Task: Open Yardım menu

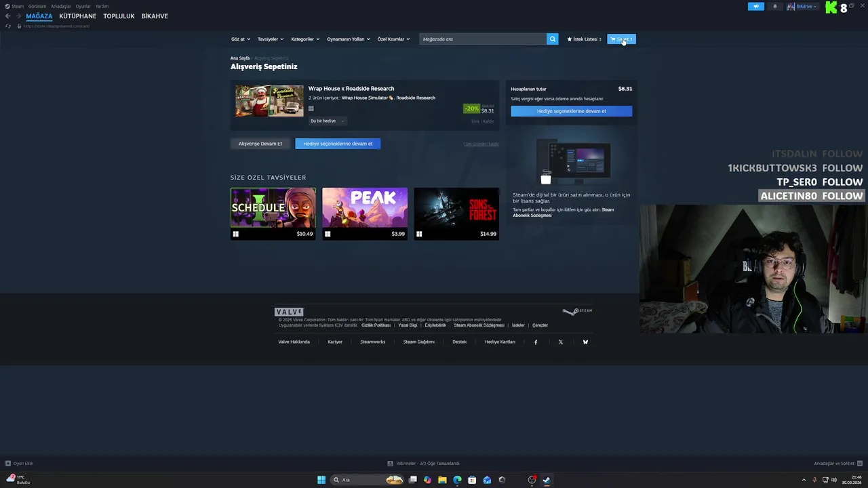Action: point(102,6)
